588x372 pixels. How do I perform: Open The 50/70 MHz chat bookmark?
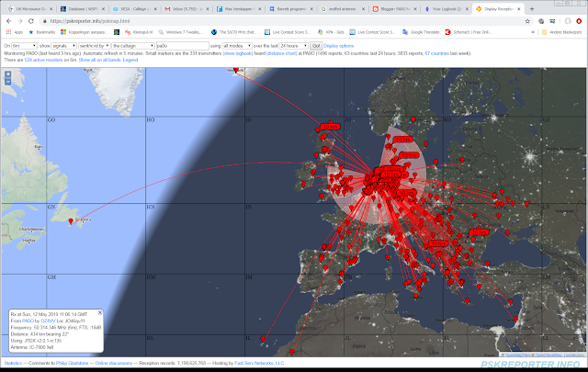tap(233, 32)
